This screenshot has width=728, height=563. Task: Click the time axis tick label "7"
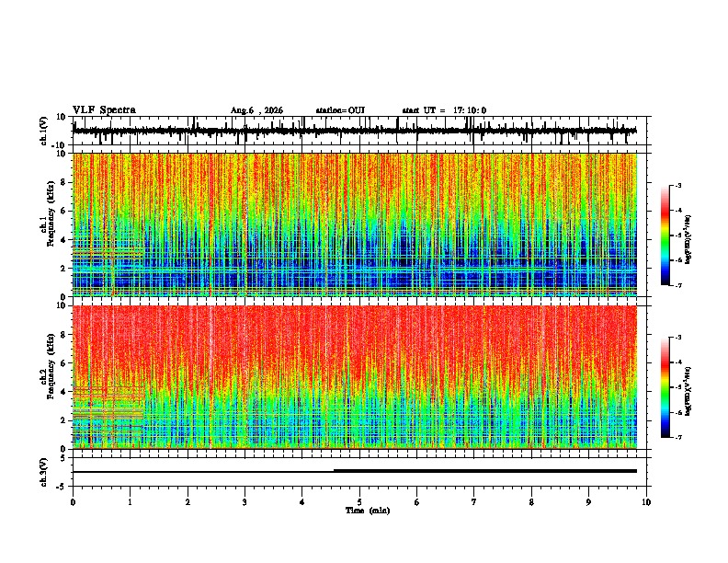pos(474,502)
